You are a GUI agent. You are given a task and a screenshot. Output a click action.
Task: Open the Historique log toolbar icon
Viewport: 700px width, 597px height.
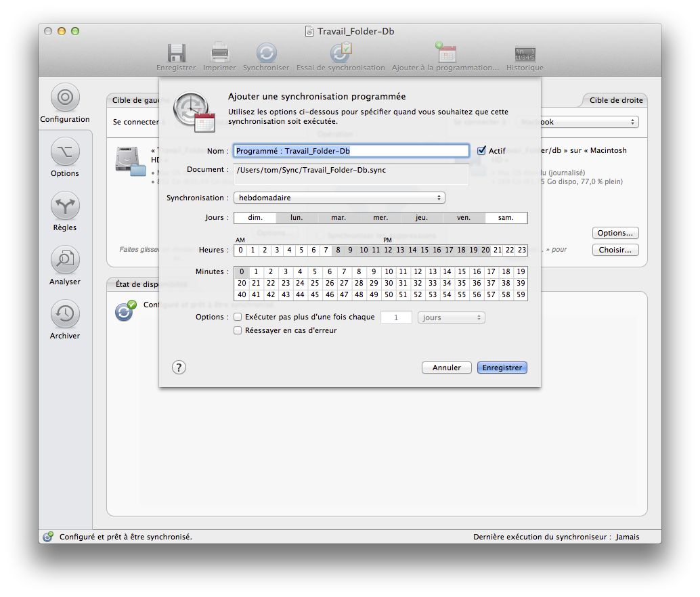(x=525, y=54)
